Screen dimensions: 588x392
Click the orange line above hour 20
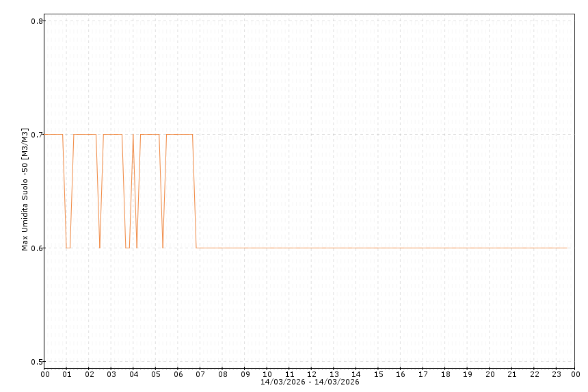(490, 248)
